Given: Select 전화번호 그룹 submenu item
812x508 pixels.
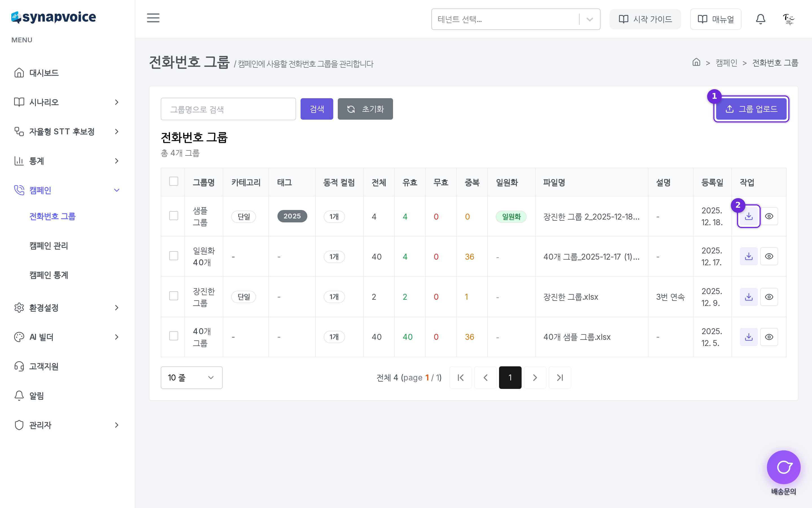Looking at the screenshot, I should pyautogui.click(x=52, y=216).
